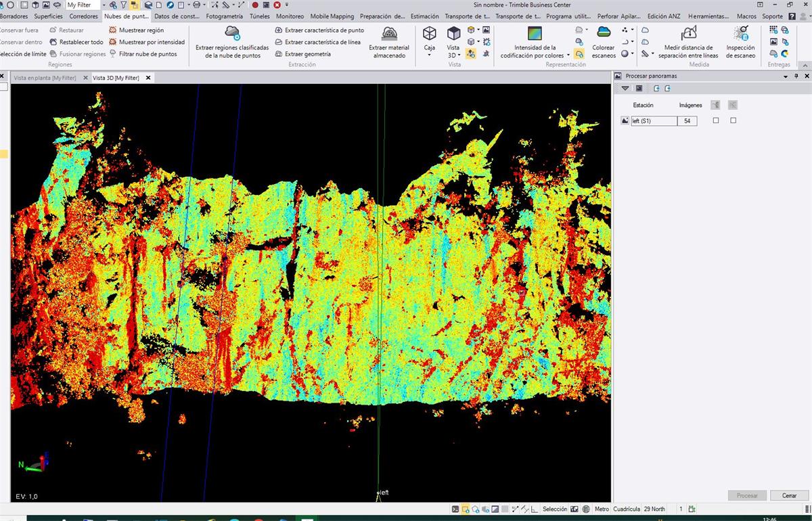Click the Cerrar button
The image size is (812, 521).
(789, 495)
